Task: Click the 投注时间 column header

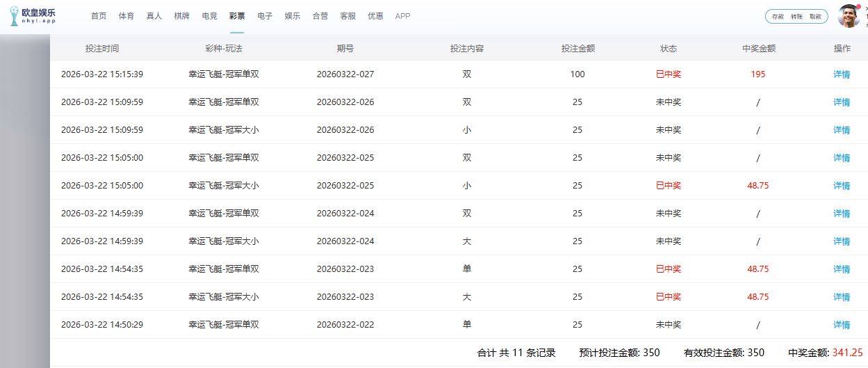Action: pos(102,49)
